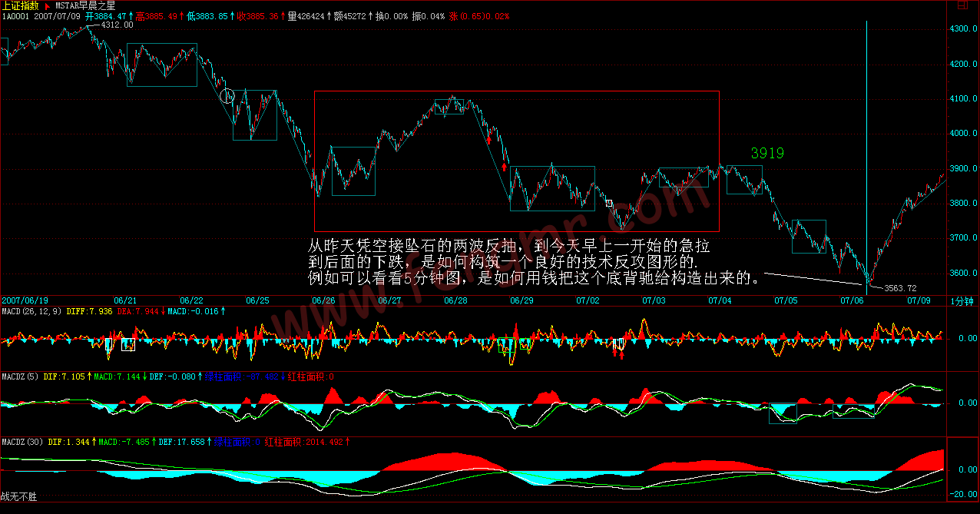Click the small white square marker on the price line

pos(609,204)
